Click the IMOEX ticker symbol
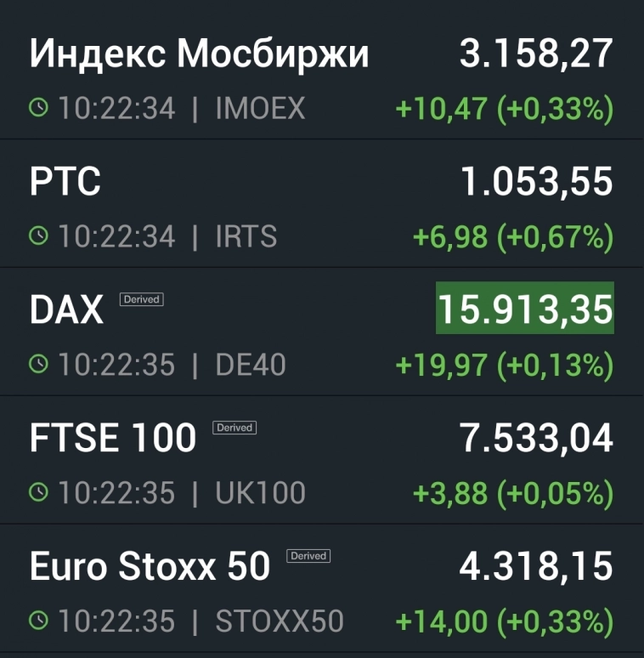644x658 pixels. (x=260, y=109)
